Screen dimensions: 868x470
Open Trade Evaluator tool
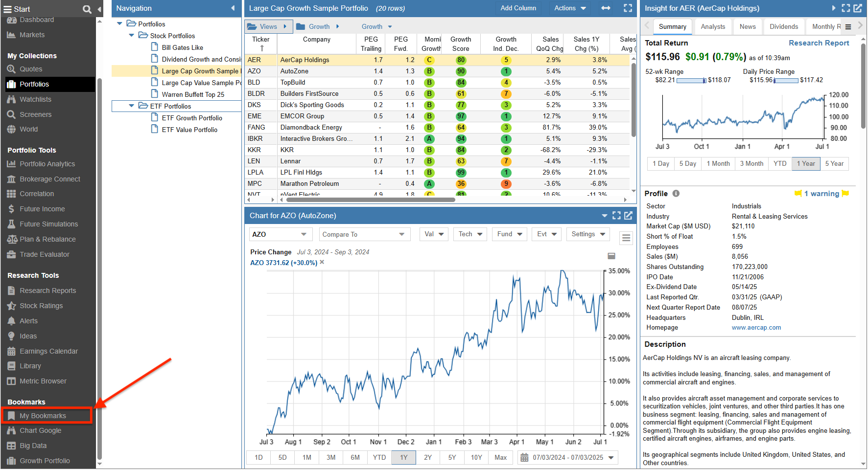tap(45, 254)
